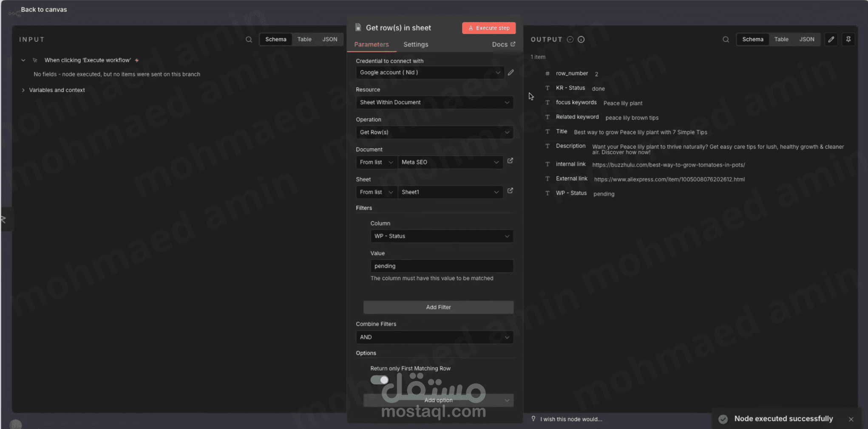This screenshot has height=429, width=868.
Task: Open the Resource dropdown
Action: [x=434, y=102]
